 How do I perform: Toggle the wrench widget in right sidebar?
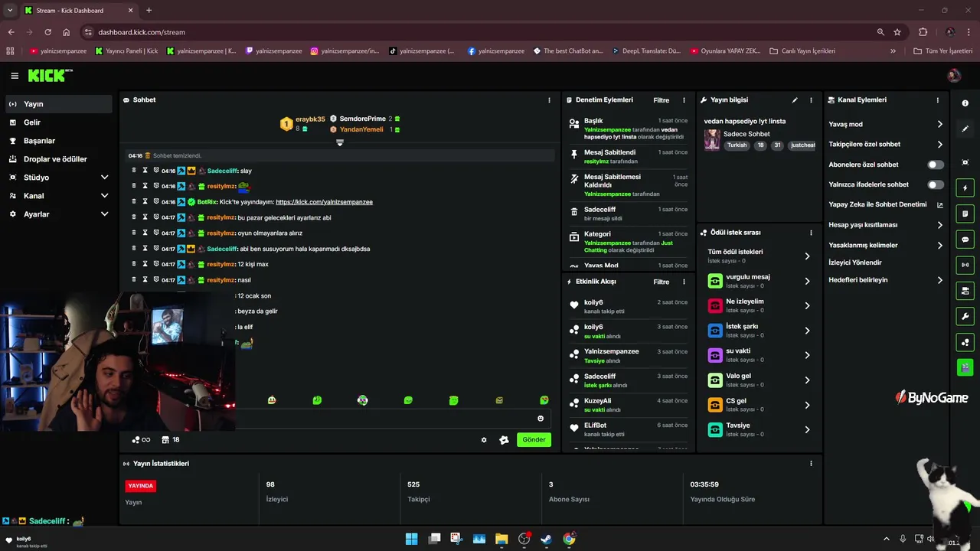965,316
